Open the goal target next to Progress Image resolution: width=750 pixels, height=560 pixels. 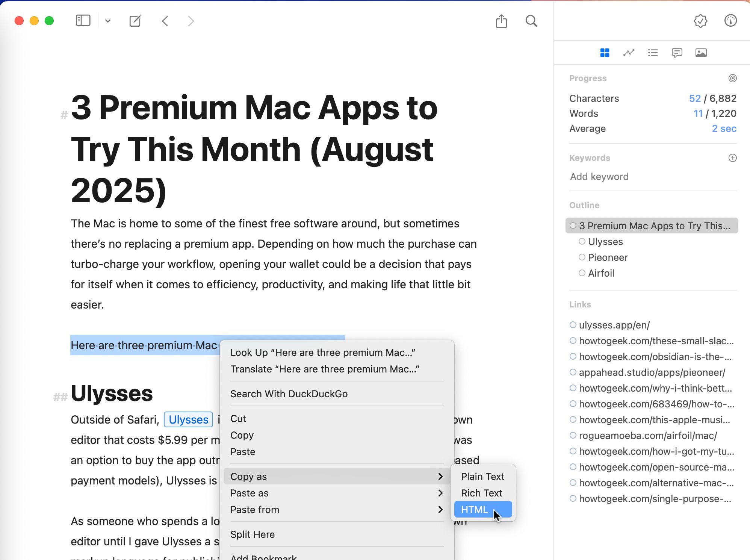coord(732,78)
